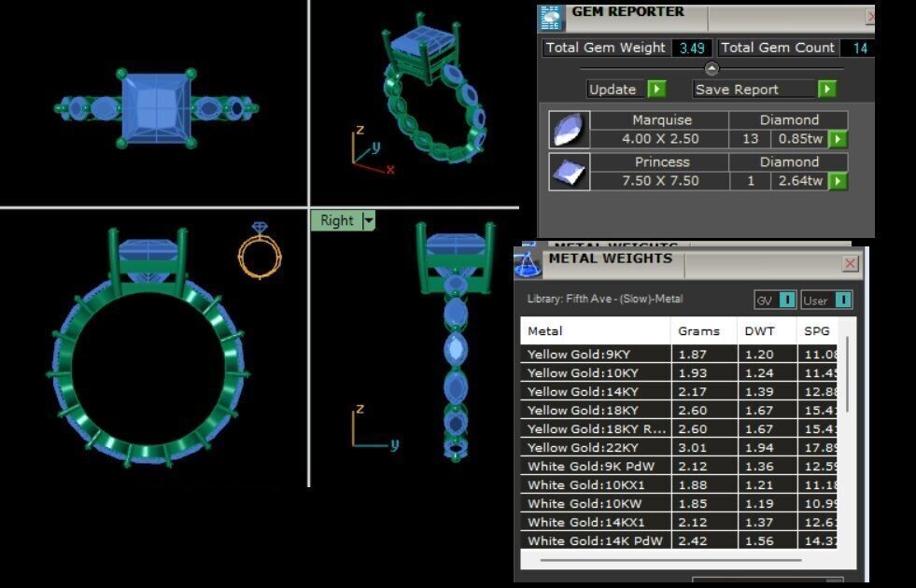Click green arrow next to Save Report

pos(826,89)
